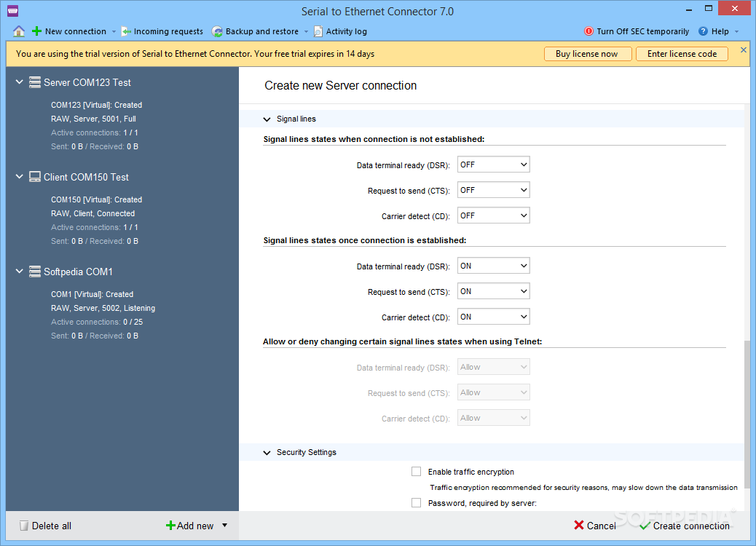The image size is (756, 546).
Task: Open the Incoming requests icon
Action: tap(126, 32)
